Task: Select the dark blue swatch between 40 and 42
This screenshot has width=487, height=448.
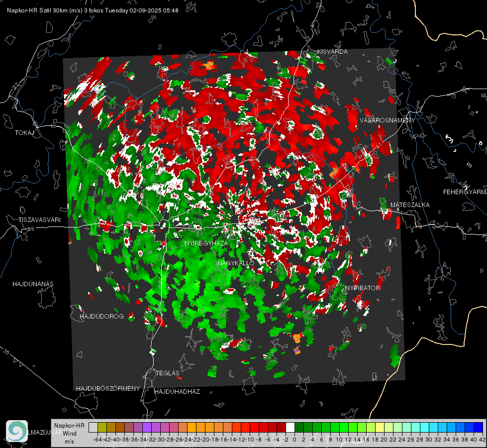Action: [x=479, y=427]
